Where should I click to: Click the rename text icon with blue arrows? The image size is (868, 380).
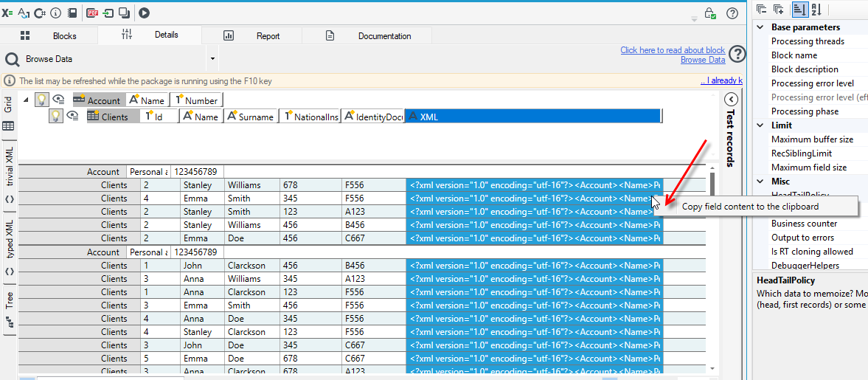(24, 13)
